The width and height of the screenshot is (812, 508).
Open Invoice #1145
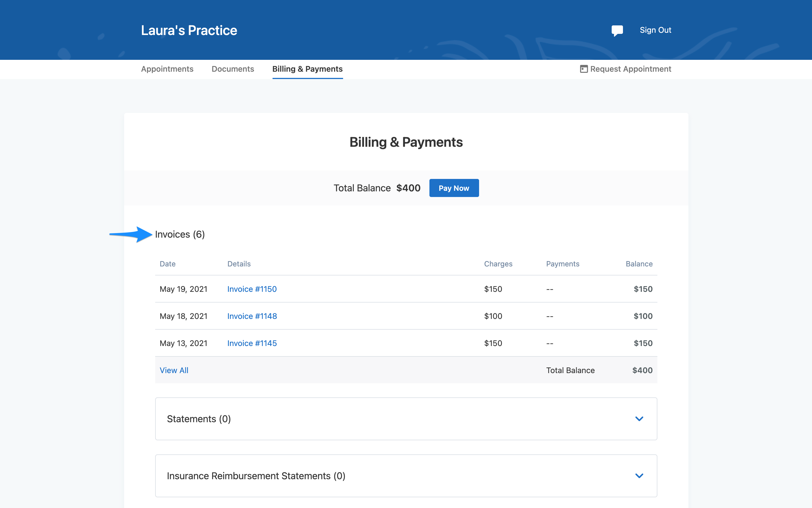(252, 343)
